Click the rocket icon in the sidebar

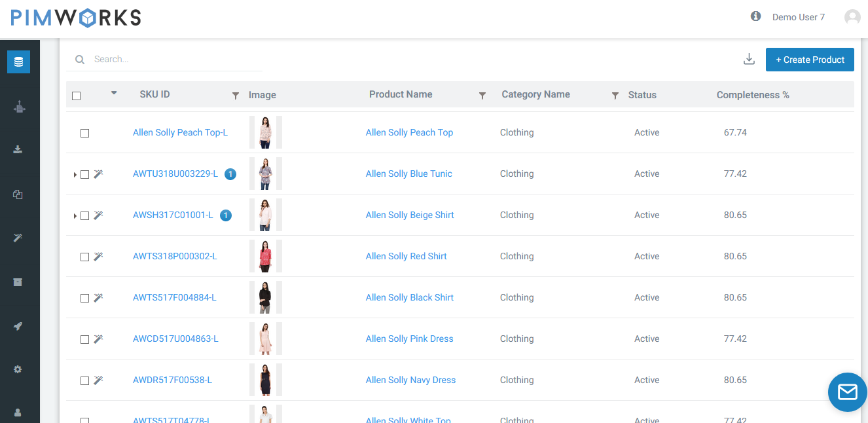click(18, 325)
